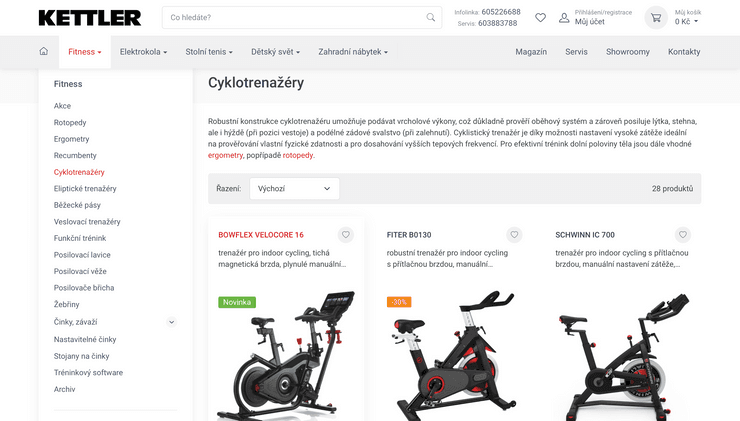Open the Bowflex Velocore 16 product image

[x=285, y=355]
